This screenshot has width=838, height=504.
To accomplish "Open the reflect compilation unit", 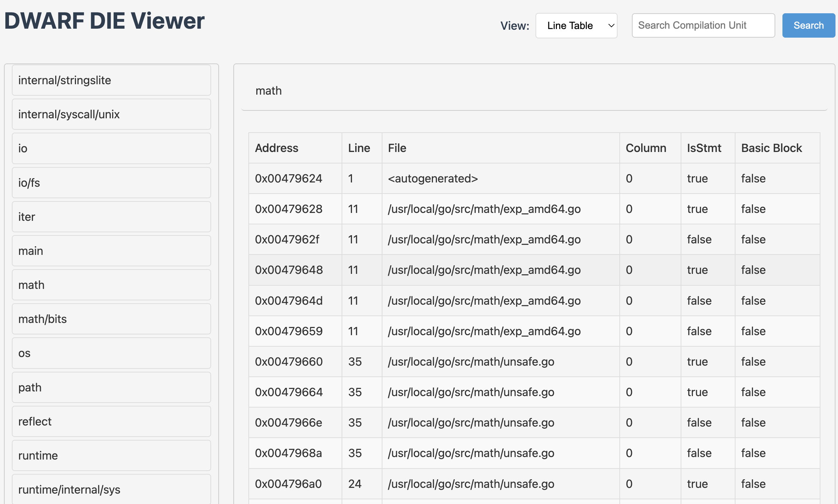I will [111, 422].
